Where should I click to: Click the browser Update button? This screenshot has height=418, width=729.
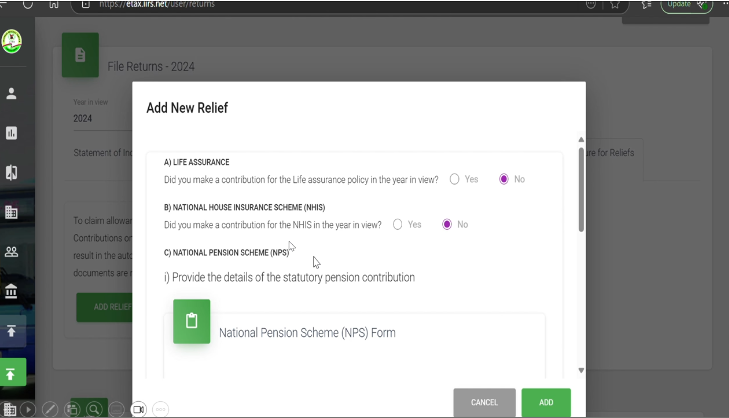click(686, 5)
